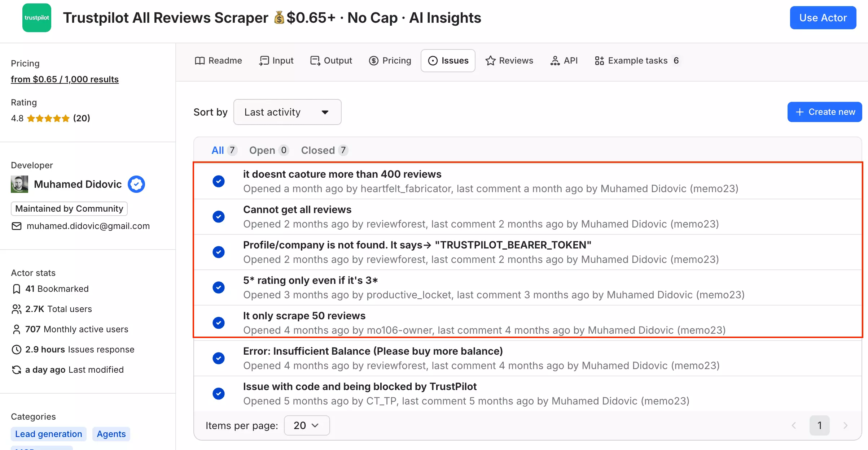Select the Issues tab
Viewport: 868px width, 450px height.
click(448, 60)
